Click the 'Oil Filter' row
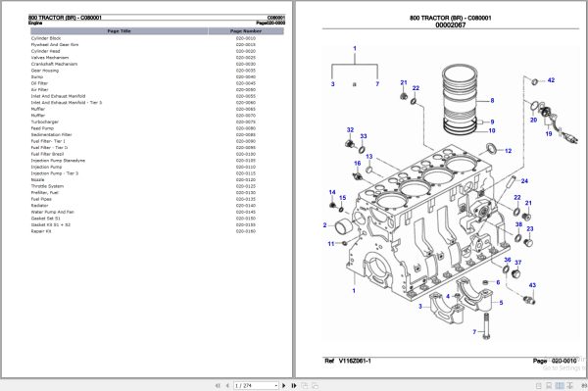 157,83
